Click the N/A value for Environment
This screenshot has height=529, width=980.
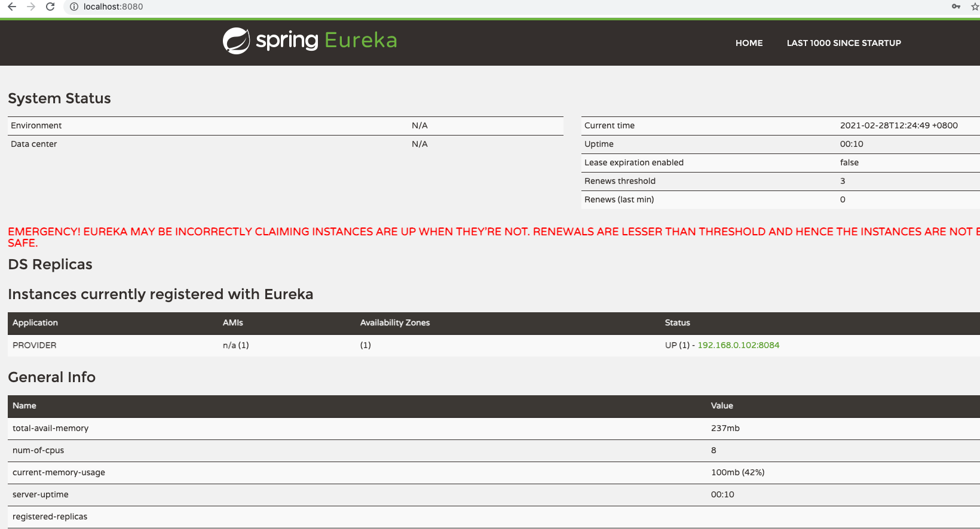pos(419,125)
